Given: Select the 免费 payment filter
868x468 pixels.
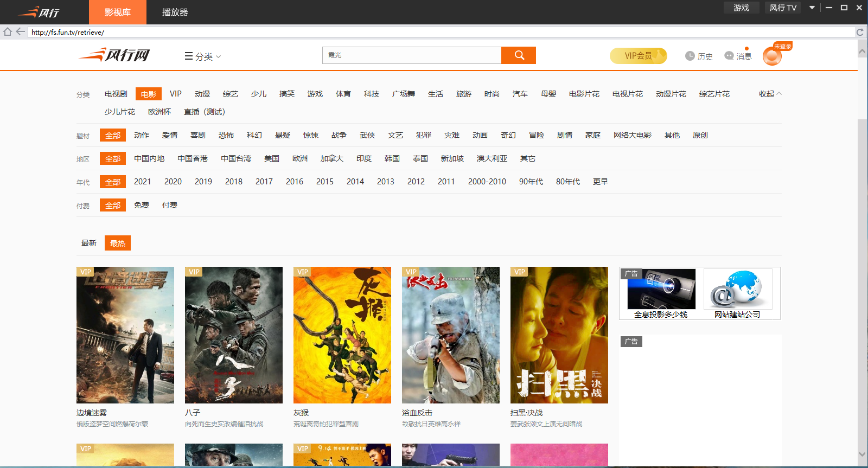Looking at the screenshot, I should (142, 205).
